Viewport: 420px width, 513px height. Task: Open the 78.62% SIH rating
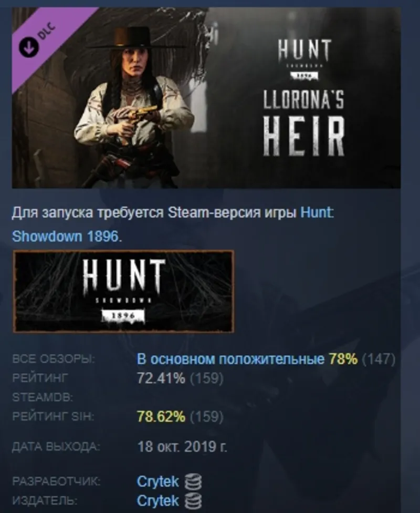coord(161,416)
